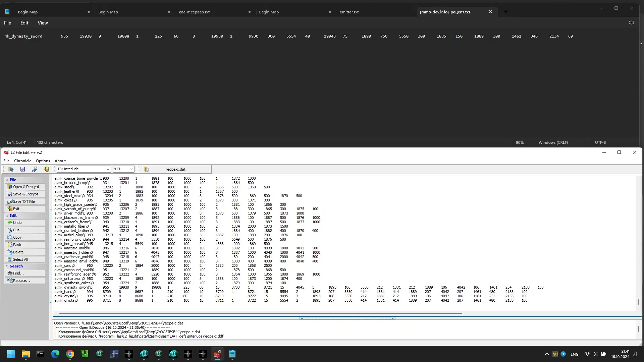
Task: Click the recipe-c.dat file icon in the toolbar
Action: point(146,169)
